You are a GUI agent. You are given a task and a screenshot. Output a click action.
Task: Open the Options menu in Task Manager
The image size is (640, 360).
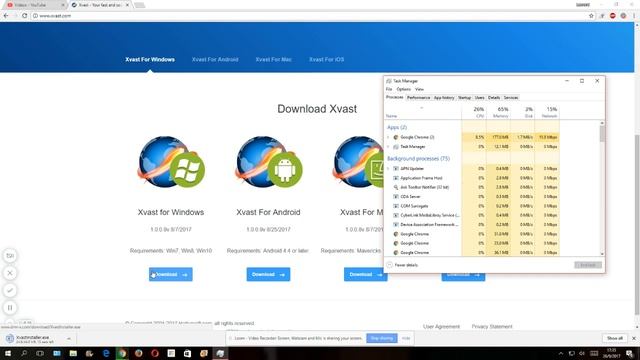403,89
